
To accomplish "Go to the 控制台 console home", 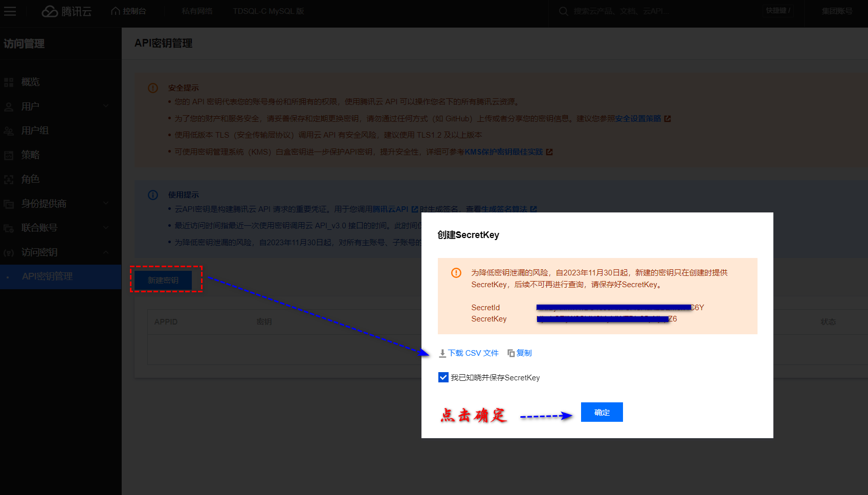I will pyautogui.click(x=129, y=11).
